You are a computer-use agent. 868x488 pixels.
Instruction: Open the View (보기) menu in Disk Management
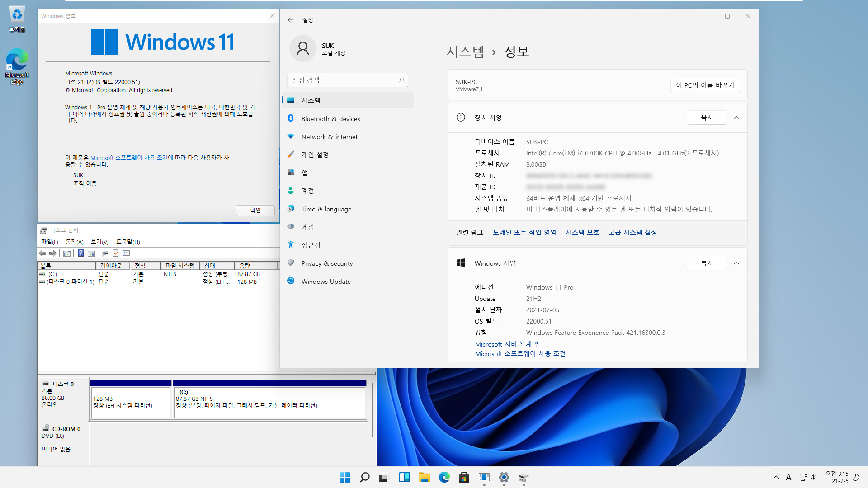point(99,242)
